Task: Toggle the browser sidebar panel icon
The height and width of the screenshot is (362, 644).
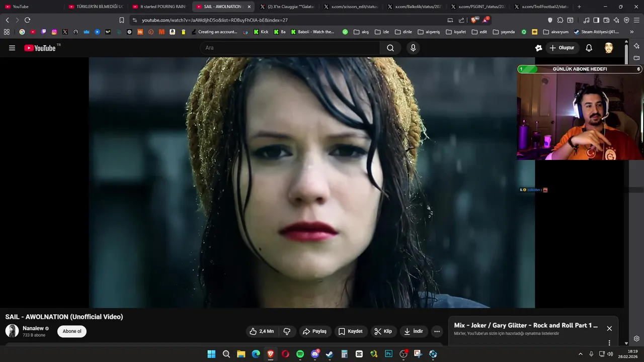Action: [596, 20]
